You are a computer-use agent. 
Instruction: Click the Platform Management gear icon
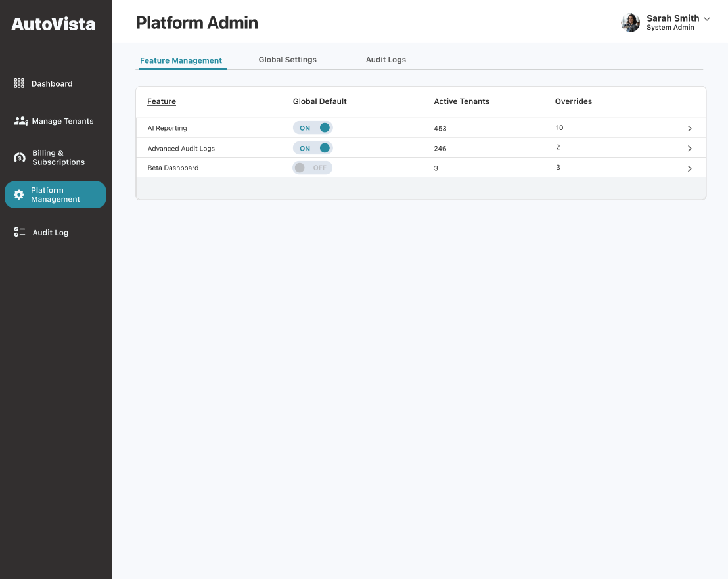pos(19,195)
